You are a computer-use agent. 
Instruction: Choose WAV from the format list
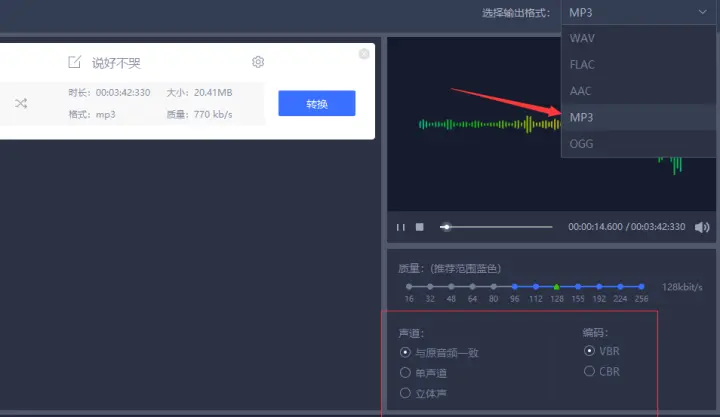[x=638, y=38]
